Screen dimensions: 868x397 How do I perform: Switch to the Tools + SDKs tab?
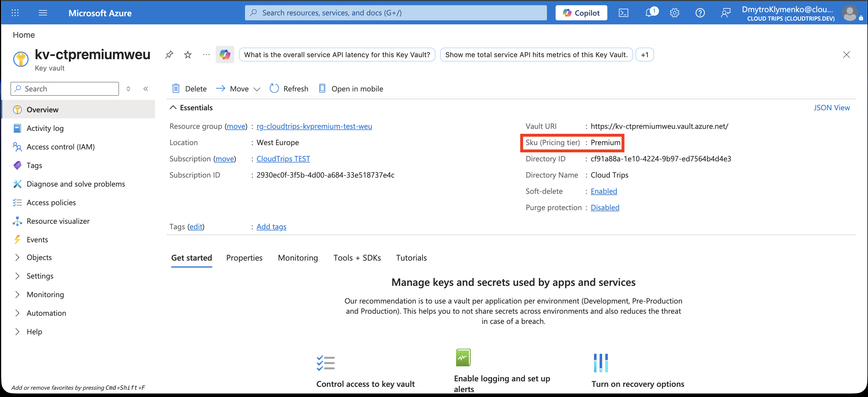(x=357, y=258)
